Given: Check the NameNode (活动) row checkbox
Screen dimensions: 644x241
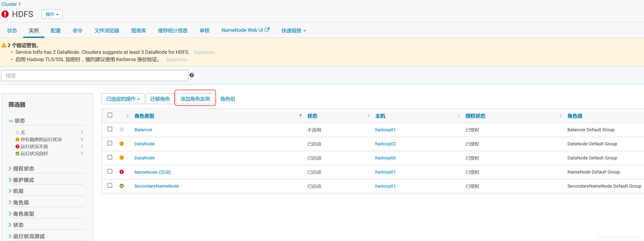Looking at the screenshot, I should (x=110, y=171).
